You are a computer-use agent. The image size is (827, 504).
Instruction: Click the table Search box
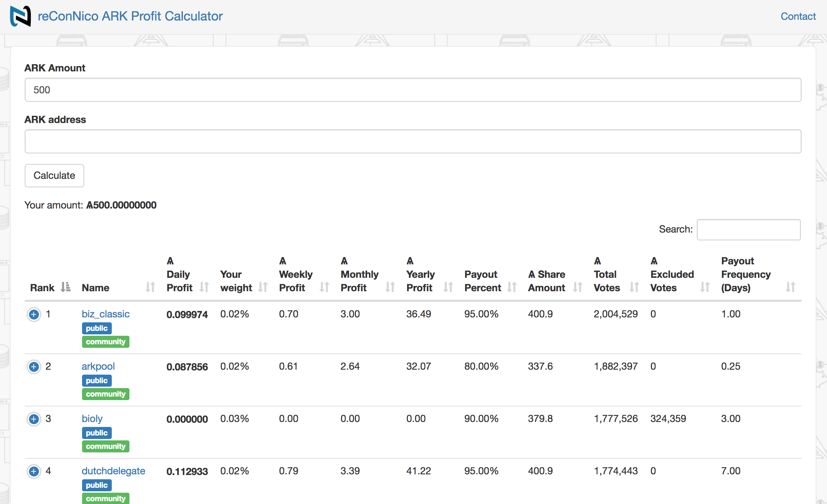[x=748, y=230]
